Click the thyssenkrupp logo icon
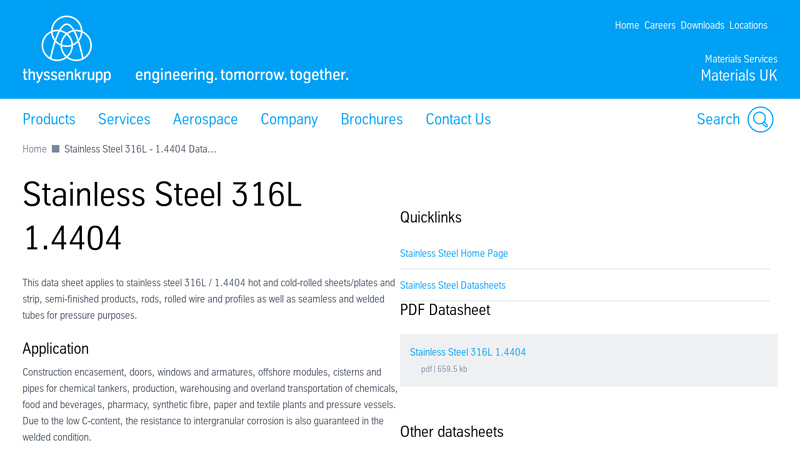Viewport: 800px width, 450px height. 67,39
